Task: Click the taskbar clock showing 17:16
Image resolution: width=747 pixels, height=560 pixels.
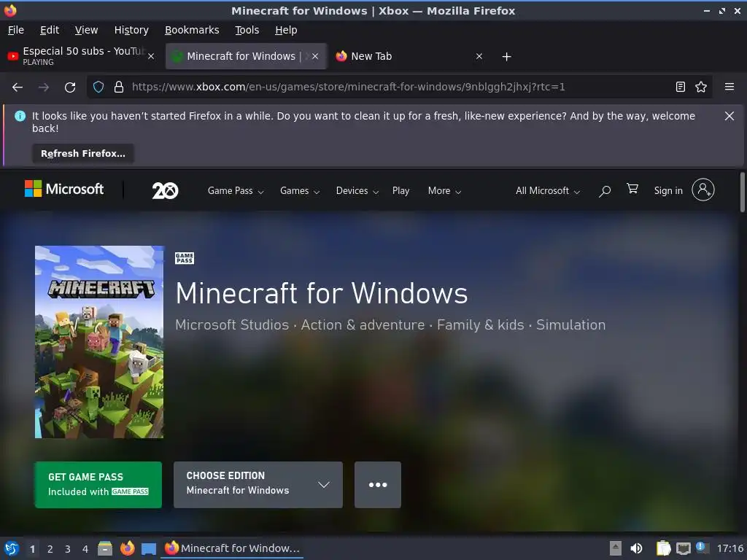Action: (729, 548)
